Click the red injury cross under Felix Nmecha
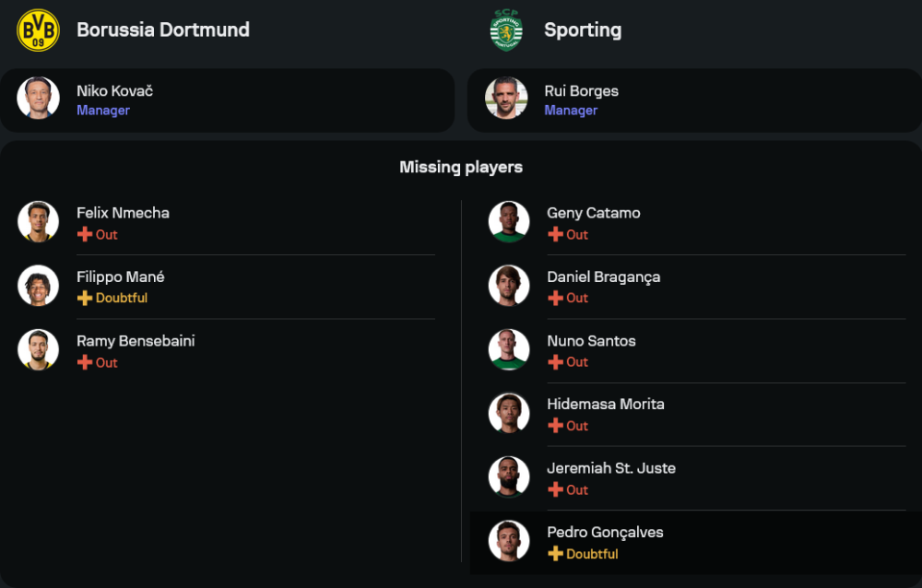This screenshot has width=922, height=588. point(85,234)
